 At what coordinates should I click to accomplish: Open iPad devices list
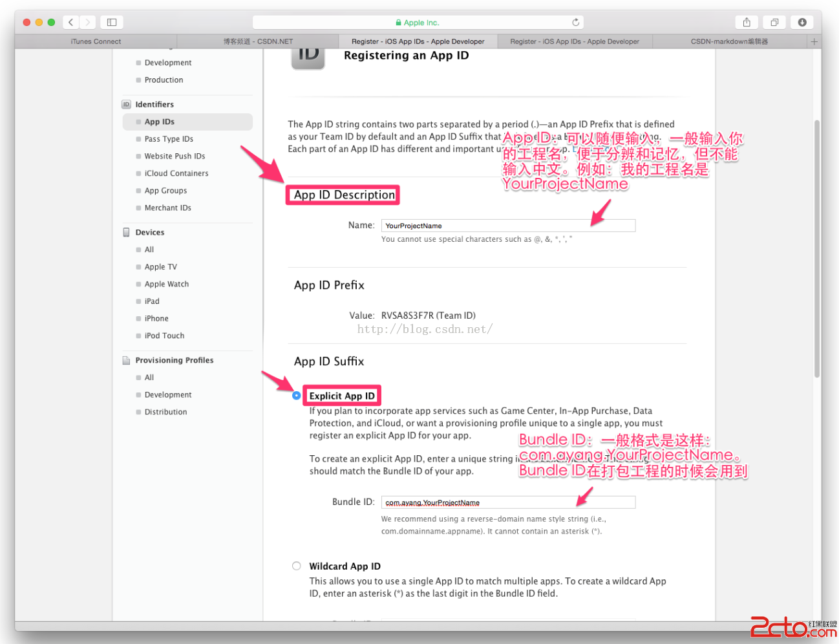coord(152,301)
